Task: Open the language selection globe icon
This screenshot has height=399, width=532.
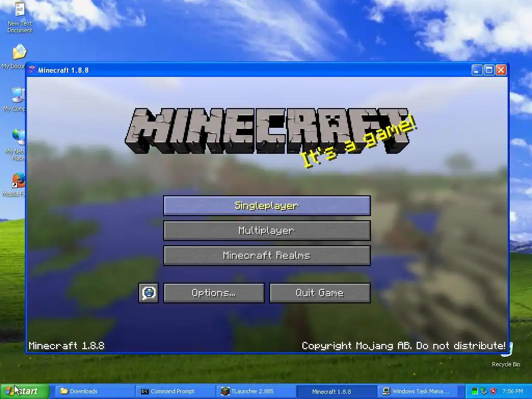Action: (x=149, y=293)
